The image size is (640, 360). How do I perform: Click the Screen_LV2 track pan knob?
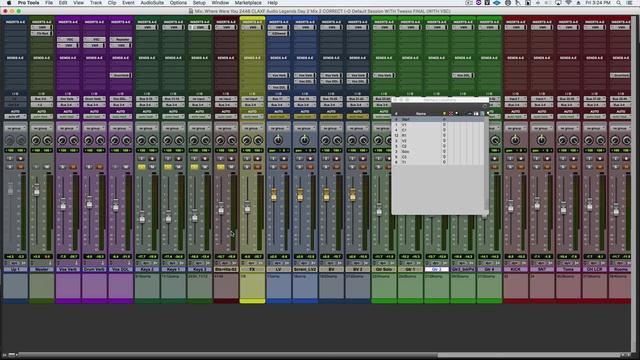point(304,140)
